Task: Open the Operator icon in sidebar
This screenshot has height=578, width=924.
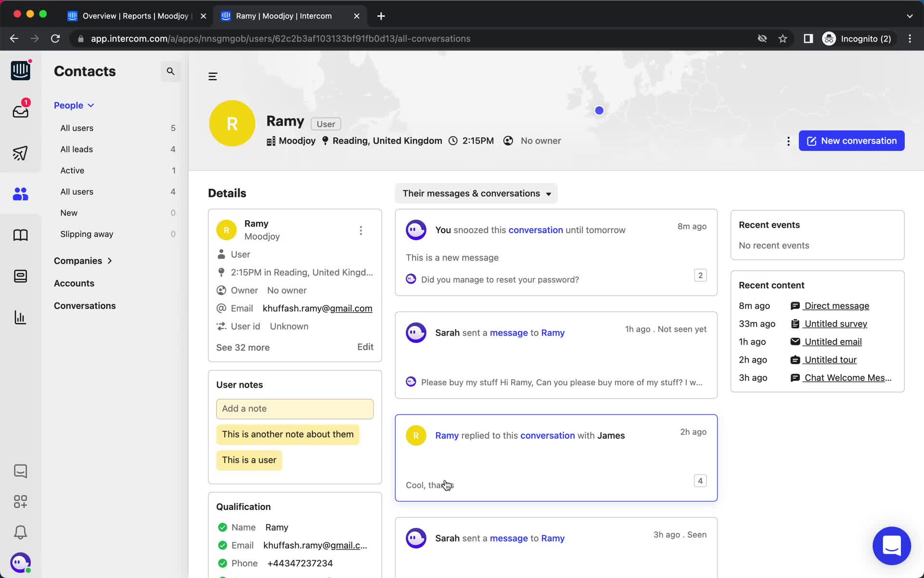Action: (x=20, y=276)
